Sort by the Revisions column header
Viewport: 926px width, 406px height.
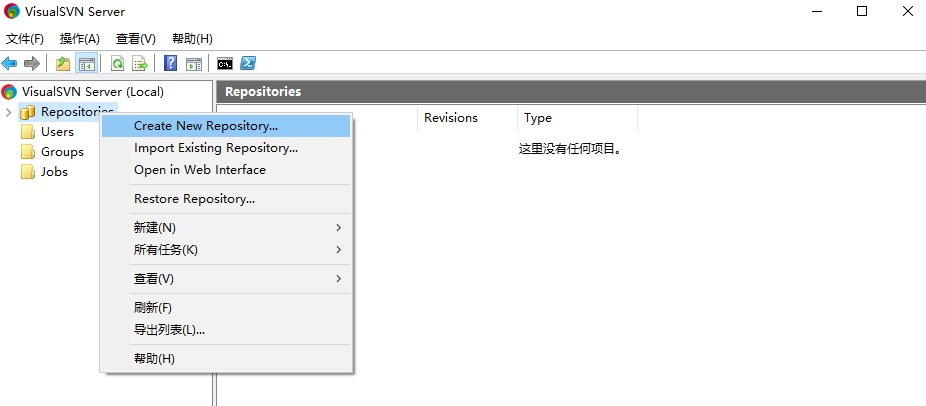click(467, 118)
